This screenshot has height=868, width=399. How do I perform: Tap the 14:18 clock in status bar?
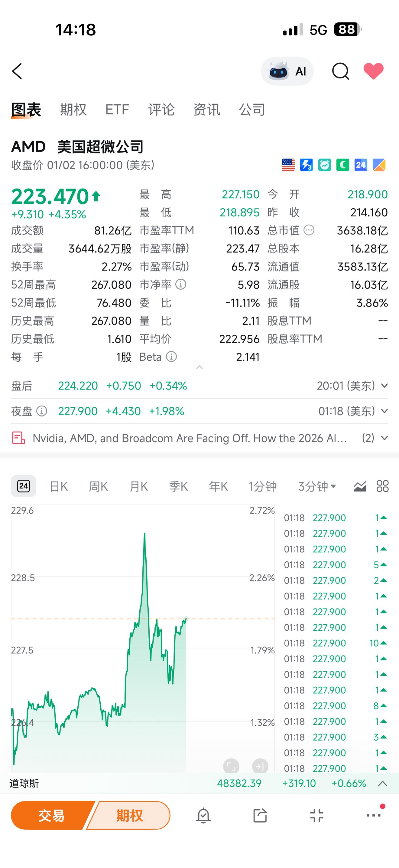(x=76, y=30)
